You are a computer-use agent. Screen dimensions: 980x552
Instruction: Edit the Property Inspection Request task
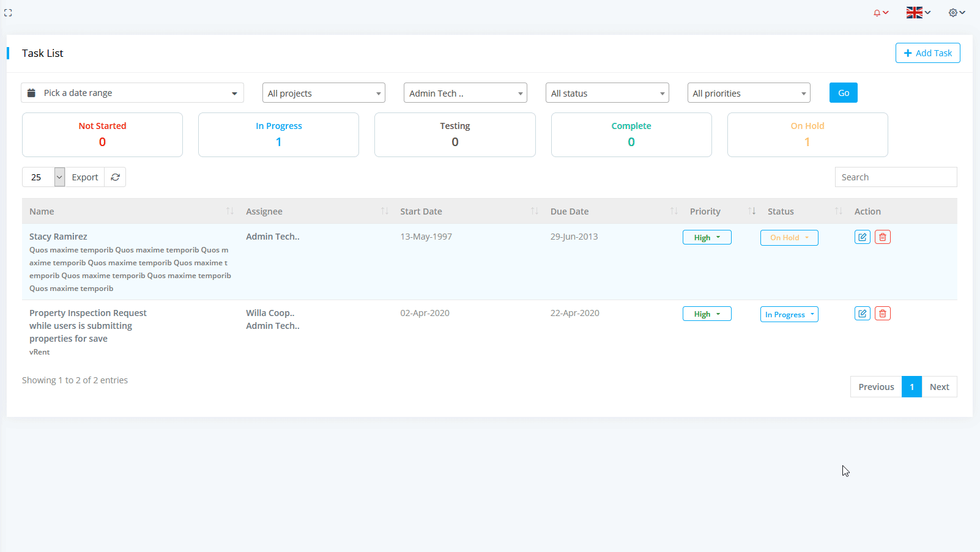[862, 314]
